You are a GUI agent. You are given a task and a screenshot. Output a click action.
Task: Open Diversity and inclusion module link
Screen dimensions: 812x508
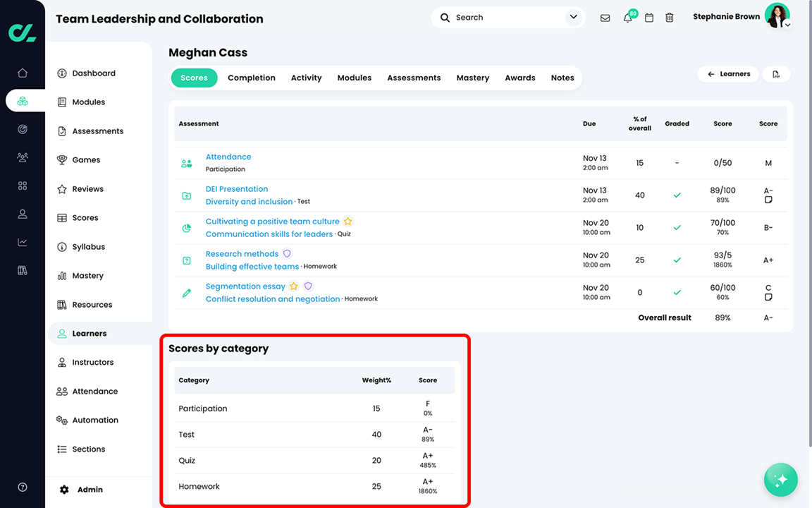click(249, 202)
